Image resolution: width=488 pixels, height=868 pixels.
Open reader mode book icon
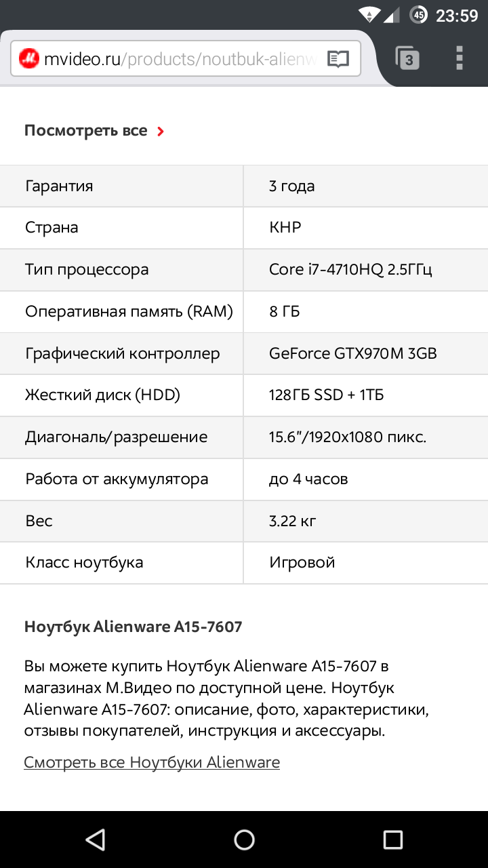[x=338, y=59]
